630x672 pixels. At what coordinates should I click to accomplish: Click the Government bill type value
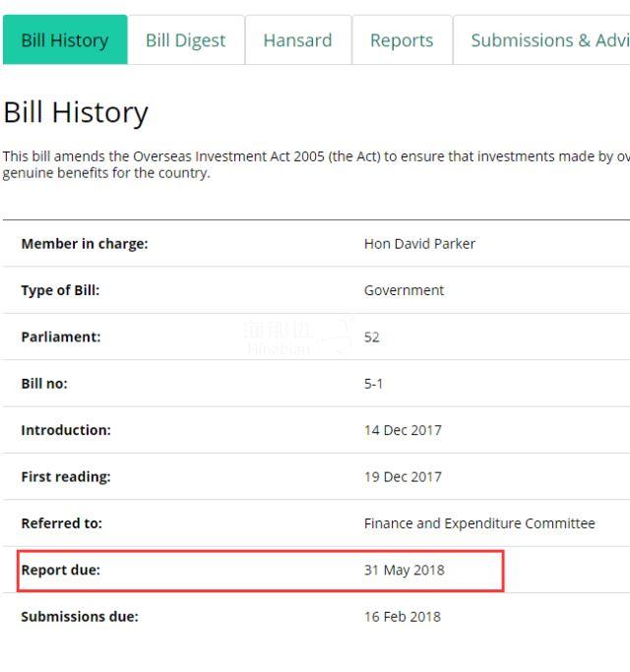(x=404, y=290)
